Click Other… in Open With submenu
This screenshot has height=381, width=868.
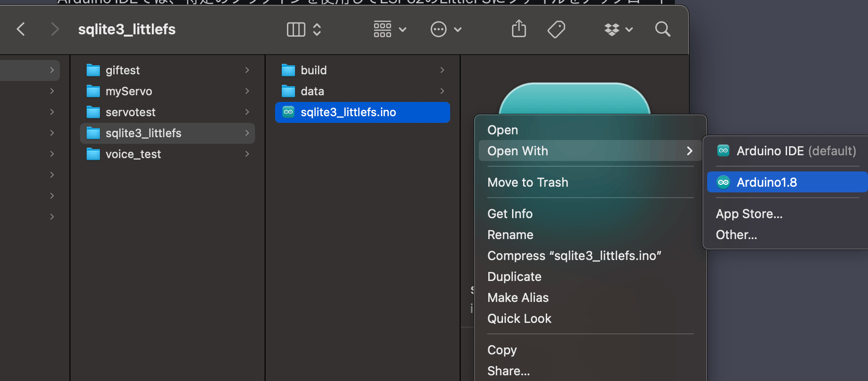coord(736,235)
